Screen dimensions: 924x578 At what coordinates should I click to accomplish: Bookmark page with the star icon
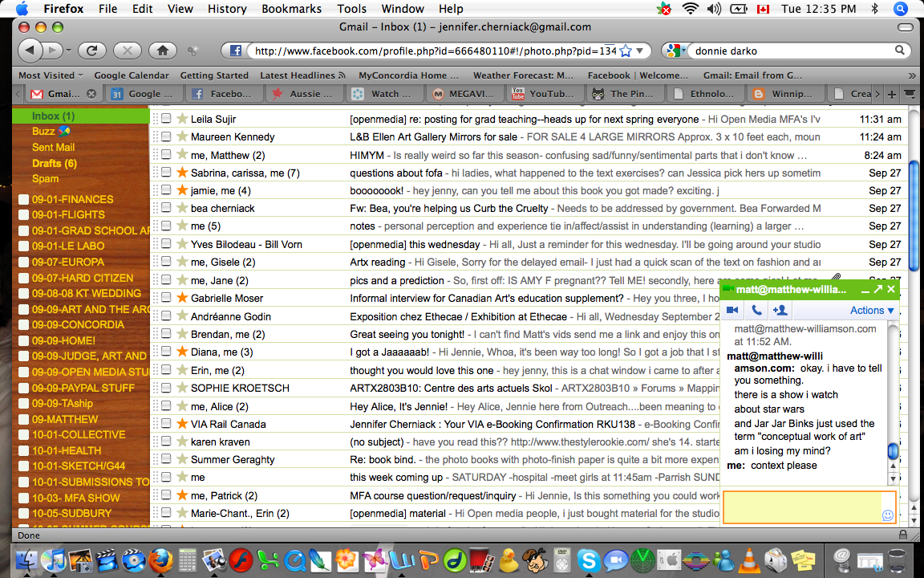[626, 51]
